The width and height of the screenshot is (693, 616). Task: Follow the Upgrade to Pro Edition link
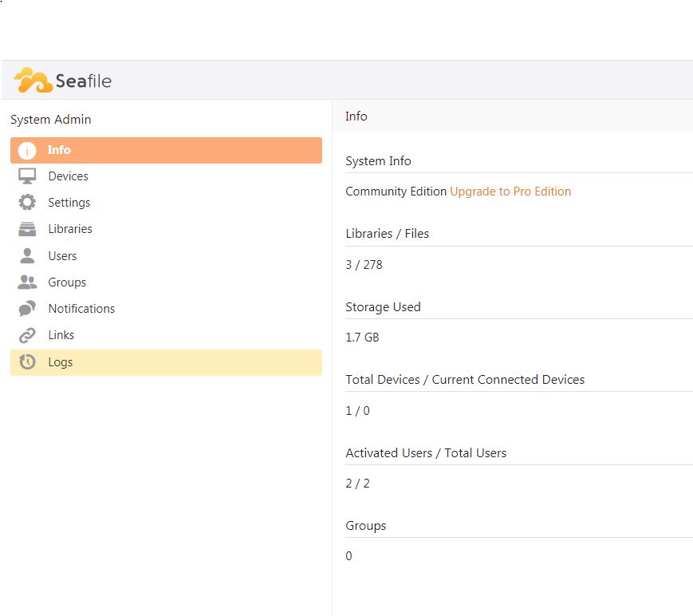pos(510,192)
